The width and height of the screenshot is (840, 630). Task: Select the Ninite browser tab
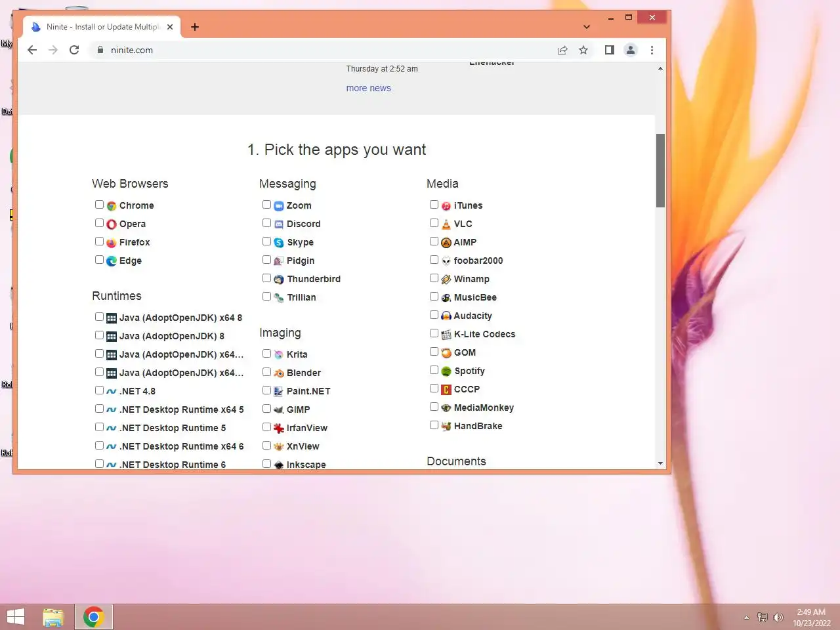coord(102,27)
